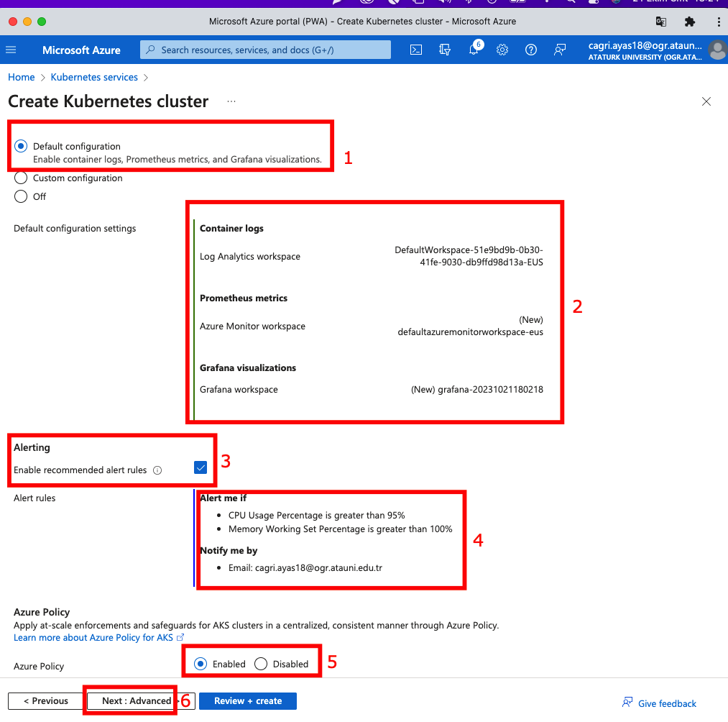The height and width of the screenshot is (722, 728).
Task: Click the info icon beside recommended alert rules
Action: (x=157, y=470)
